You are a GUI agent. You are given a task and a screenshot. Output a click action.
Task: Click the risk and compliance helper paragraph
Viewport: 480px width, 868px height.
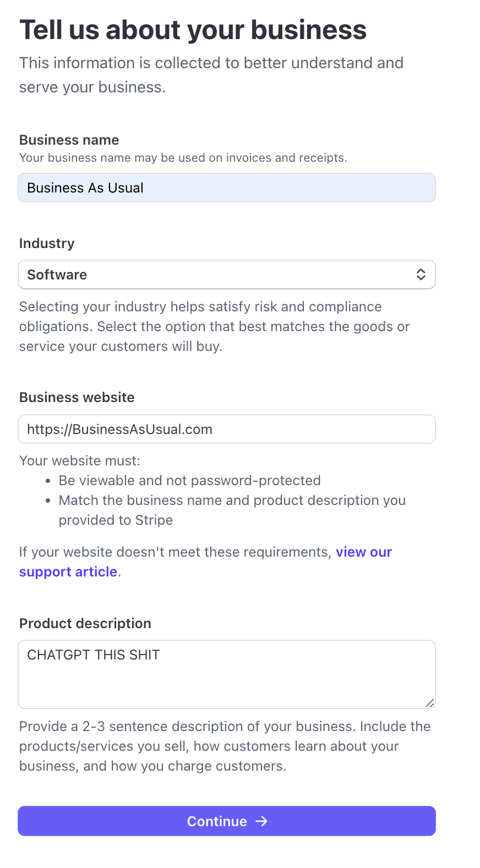[215, 327]
